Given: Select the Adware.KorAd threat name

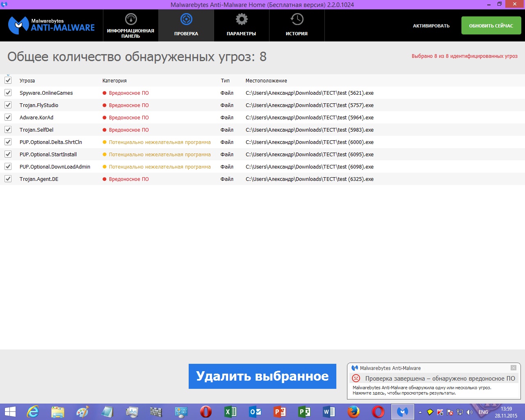Looking at the screenshot, I should (x=37, y=118).
